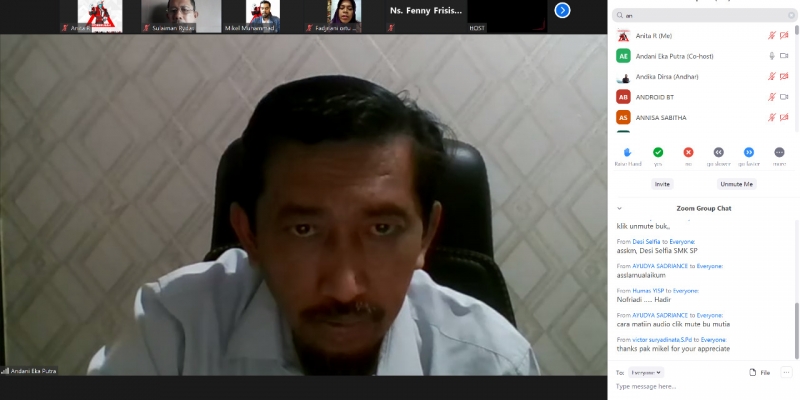The image size is (800, 400).
Task: Clear the participant search field
Action: coord(791,16)
